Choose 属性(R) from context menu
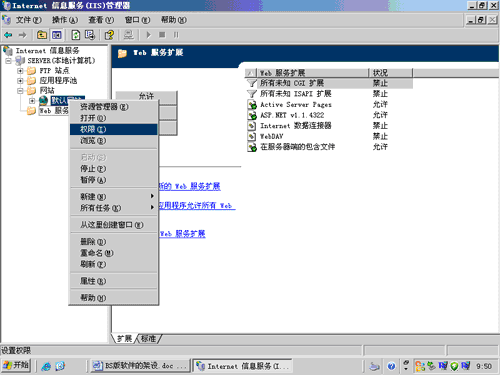 (x=113, y=281)
